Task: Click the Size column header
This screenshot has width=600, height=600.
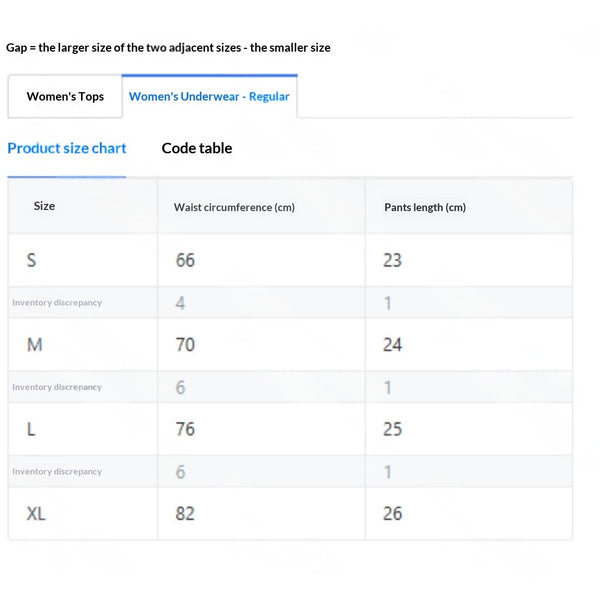Action: point(44,206)
